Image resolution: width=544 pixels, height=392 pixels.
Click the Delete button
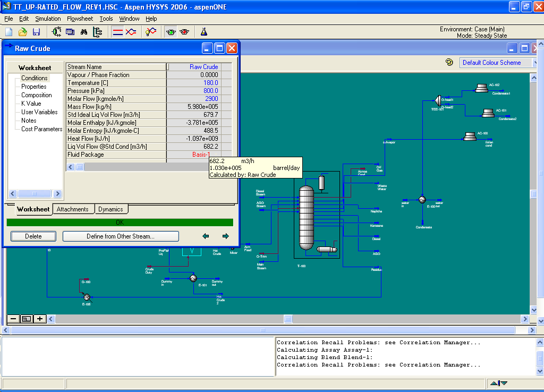(x=33, y=236)
